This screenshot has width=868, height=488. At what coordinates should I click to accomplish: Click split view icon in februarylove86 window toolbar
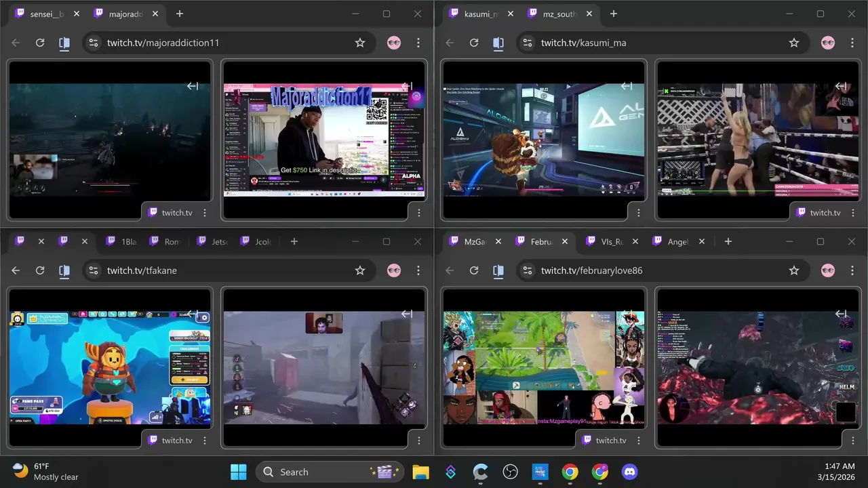click(498, 270)
